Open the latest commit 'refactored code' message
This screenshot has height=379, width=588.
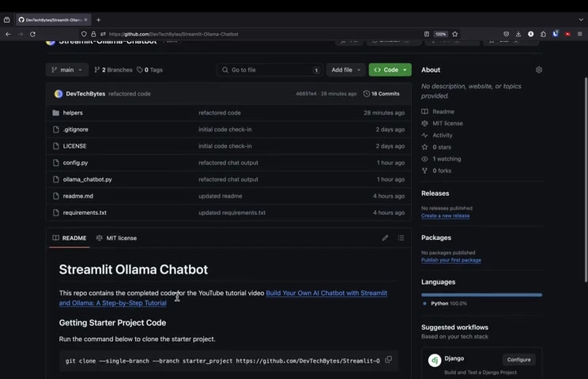(130, 94)
